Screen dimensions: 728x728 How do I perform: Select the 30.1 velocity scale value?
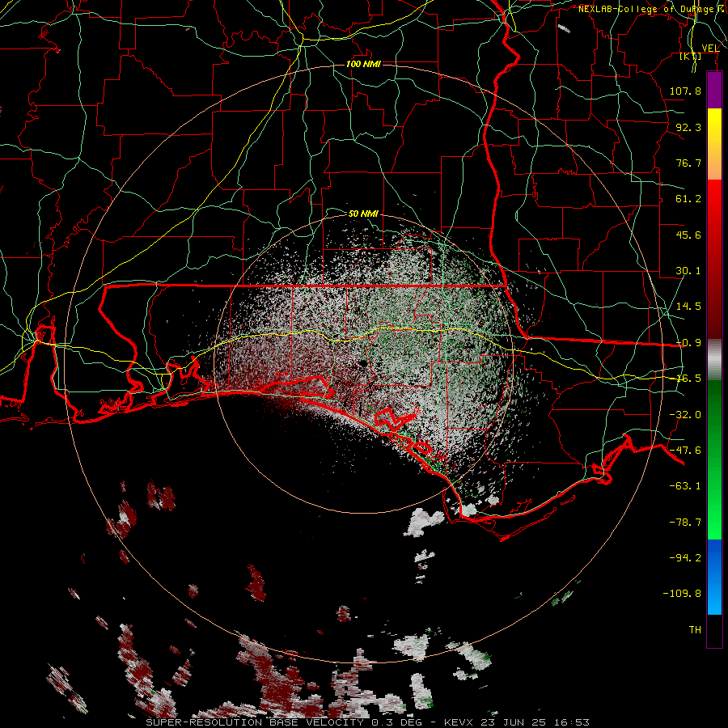point(688,271)
